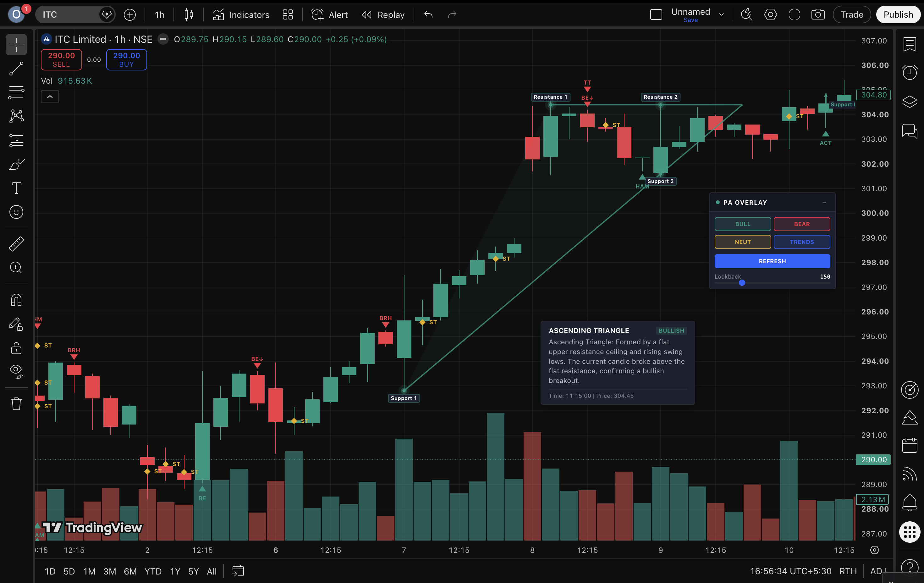Publish the chart idea
Image resolution: width=924 pixels, height=583 pixels.
point(898,14)
